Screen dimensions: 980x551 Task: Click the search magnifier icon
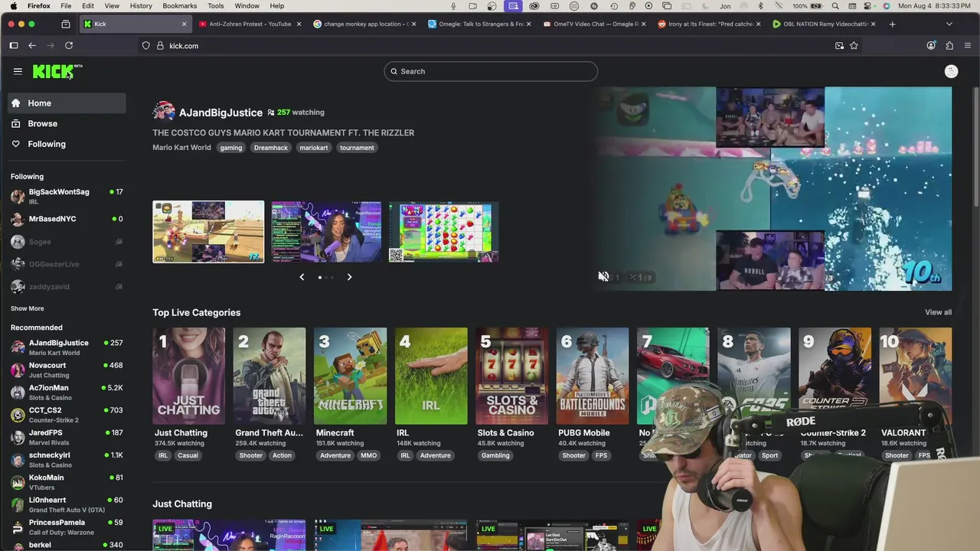pyautogui.click(x=394, y=71)
